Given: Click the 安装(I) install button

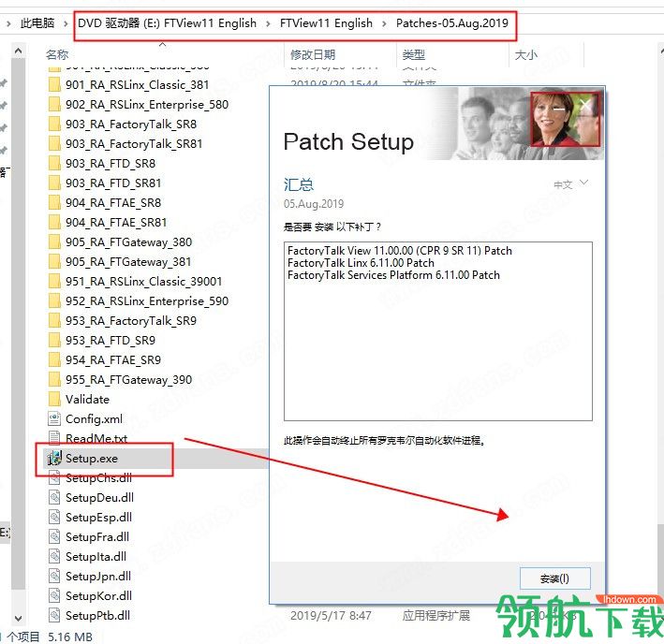Looking at the screenshot, I should 554,578.
